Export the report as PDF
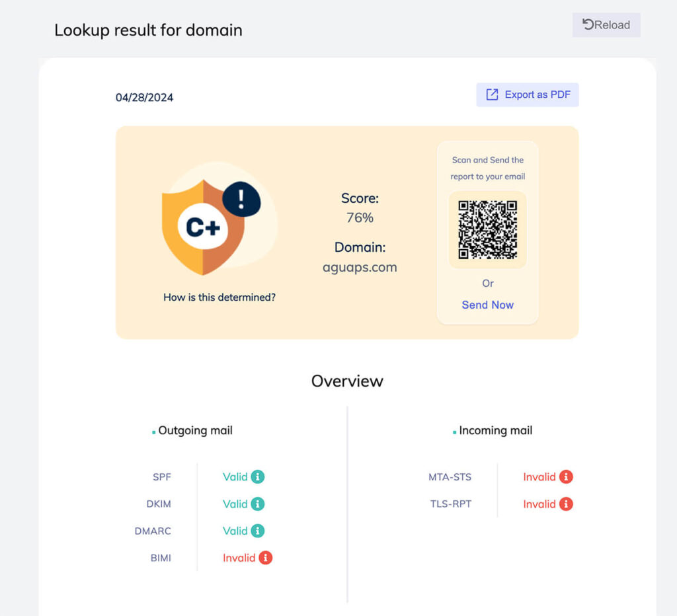This screenshot has width=677, height=616. [x=528, y=95]
